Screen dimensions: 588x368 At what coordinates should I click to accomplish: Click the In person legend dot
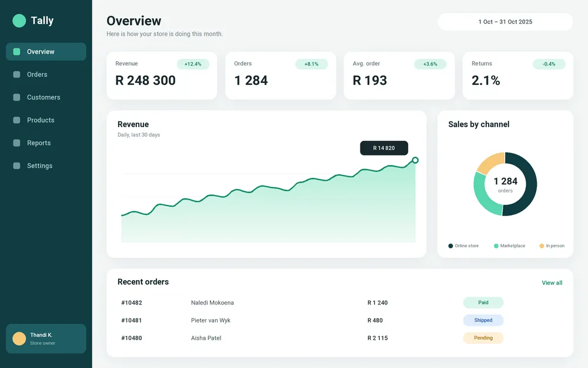tap(542, 246)
